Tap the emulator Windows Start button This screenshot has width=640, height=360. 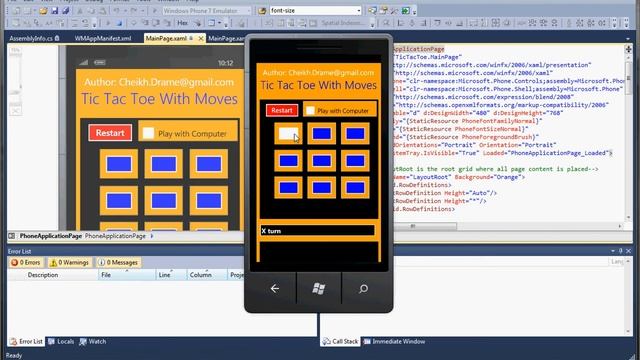click(319, 289)
